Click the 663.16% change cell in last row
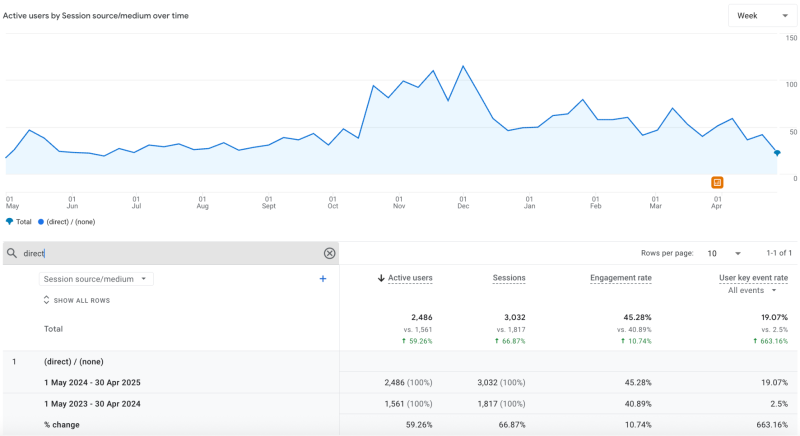The height and width of the screenshot is (436, 800). coord(772,424)
